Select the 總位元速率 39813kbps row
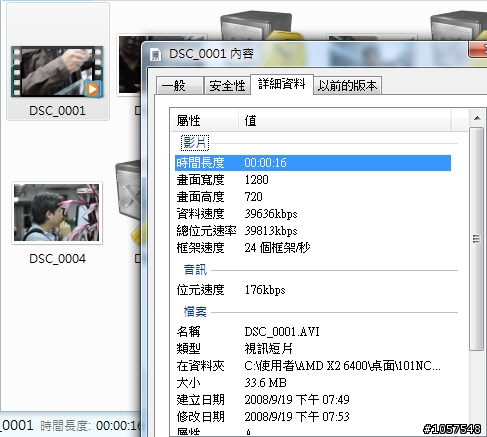The height and width of the screenshot is (437, 487). (x=313, y=231)
